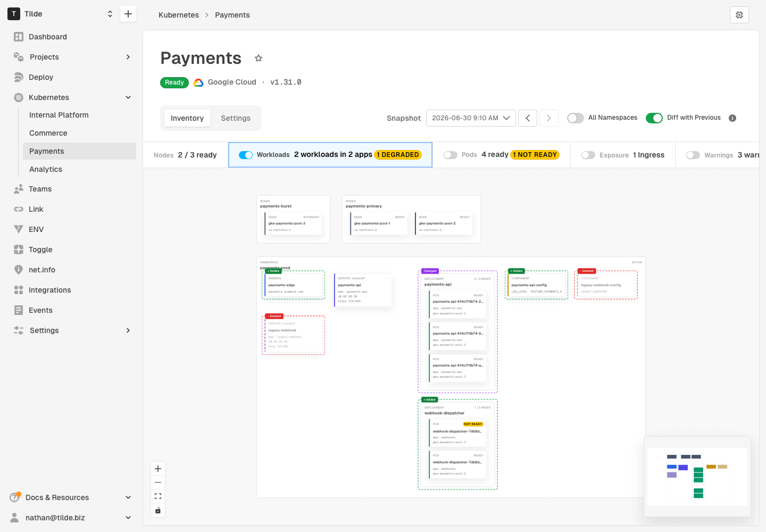Click the Settings sliders icon in sidebar
Image resolution: width=766 pixels, height=532 pixels.
pos(19,330)
